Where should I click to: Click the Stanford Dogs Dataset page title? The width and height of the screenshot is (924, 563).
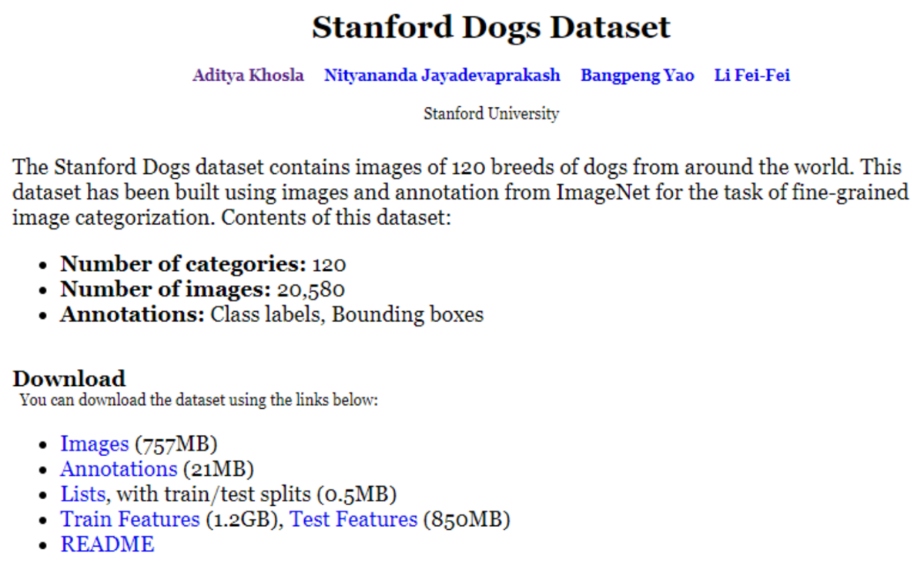(x=491, y=28)
